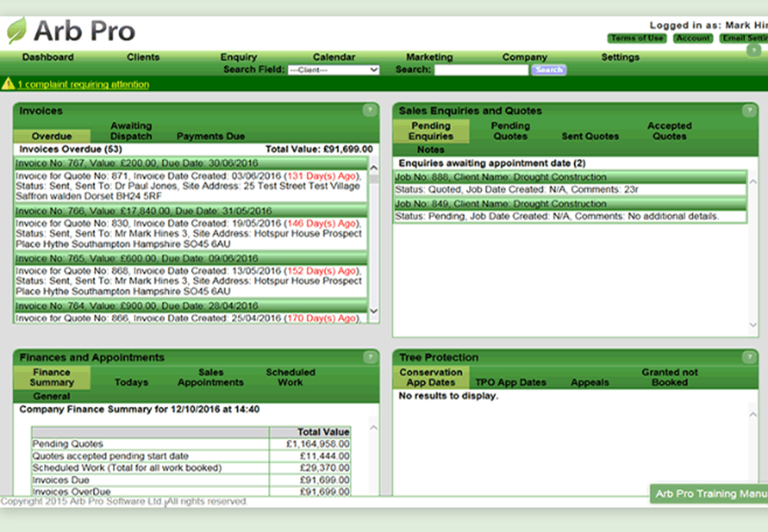The height and width of the screenshot is (532, 768).
Task: Click the Arb Pro leaf logo
Action: click(18, 31)
